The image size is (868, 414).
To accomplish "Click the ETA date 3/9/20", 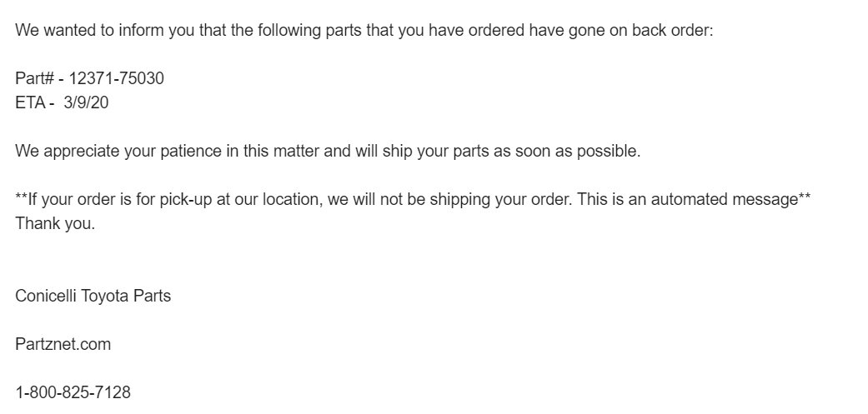I will pyautogui.click(x=86, y=102).
